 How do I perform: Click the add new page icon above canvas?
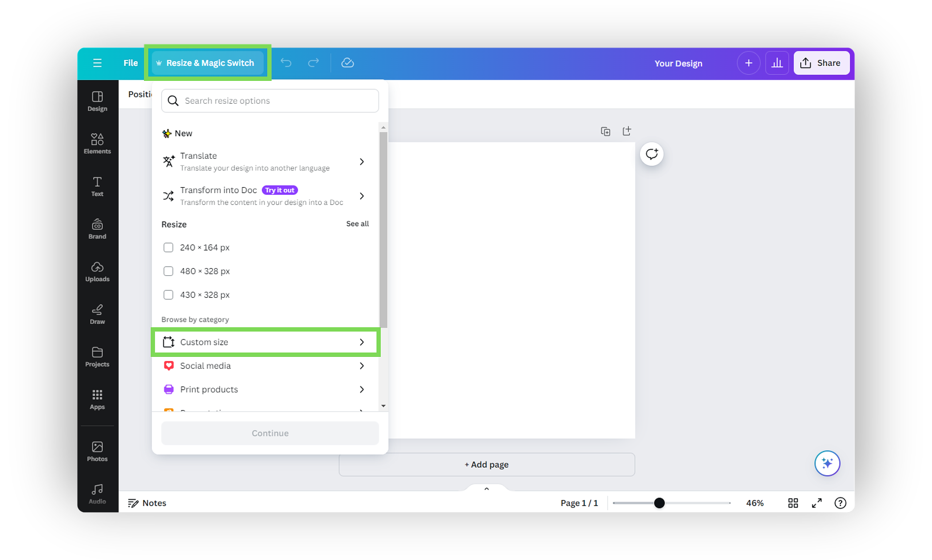(626, 131)
